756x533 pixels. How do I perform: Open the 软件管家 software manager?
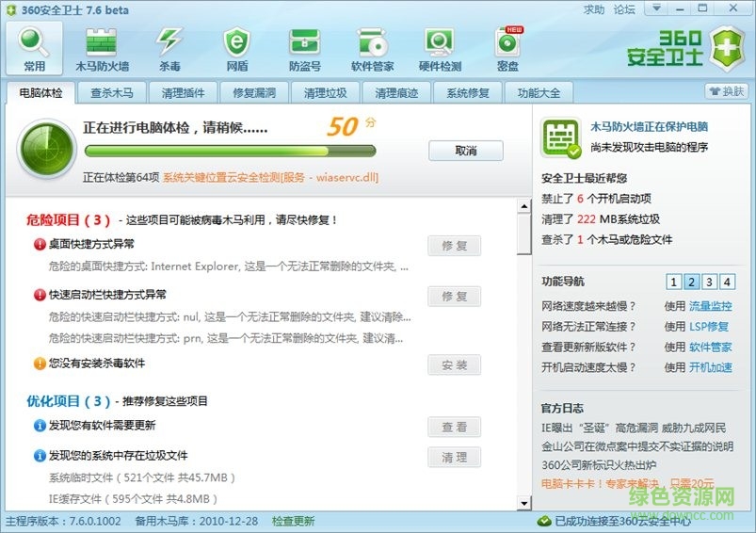372,49
